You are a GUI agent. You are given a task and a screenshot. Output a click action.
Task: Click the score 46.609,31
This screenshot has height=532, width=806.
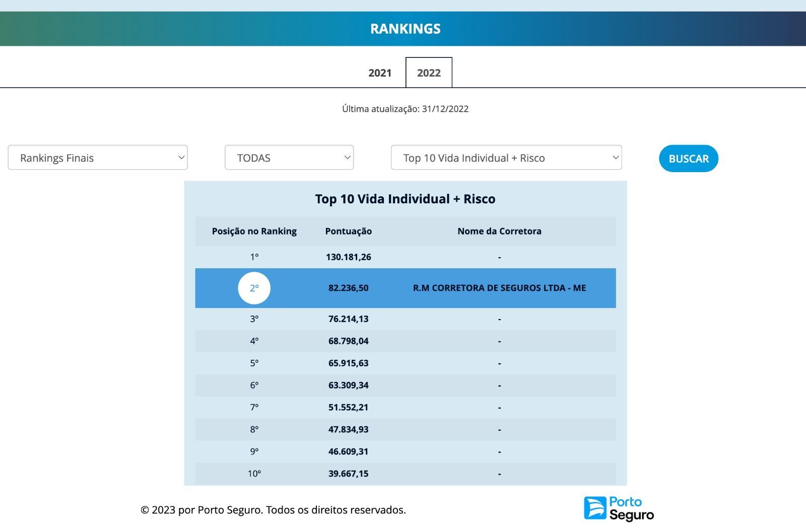(x=349, y=451)
